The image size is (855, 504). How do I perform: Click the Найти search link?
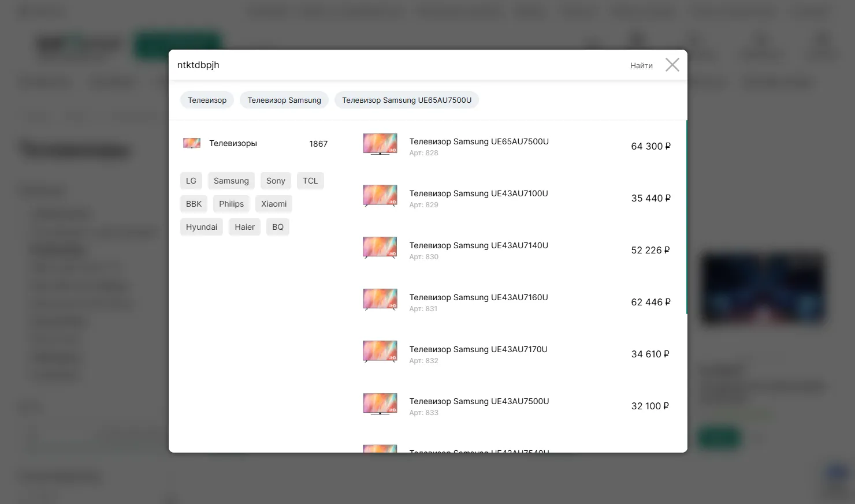[x=641, y=66]
